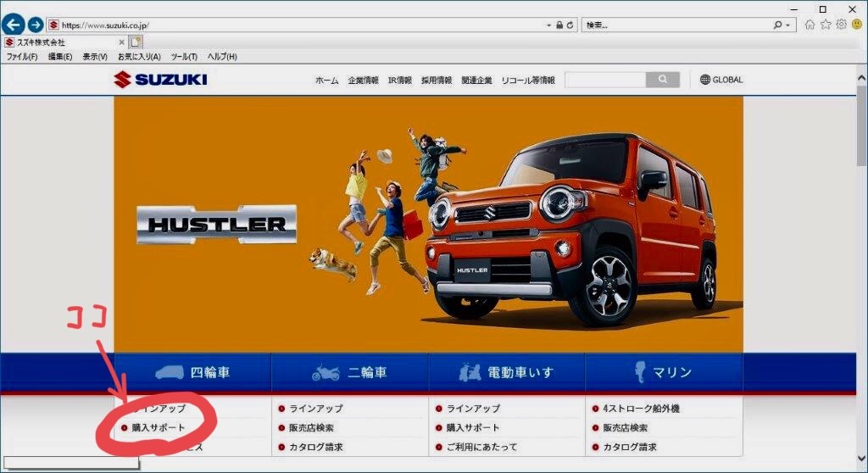Click the SUZUKI logo

pos(160,80)
